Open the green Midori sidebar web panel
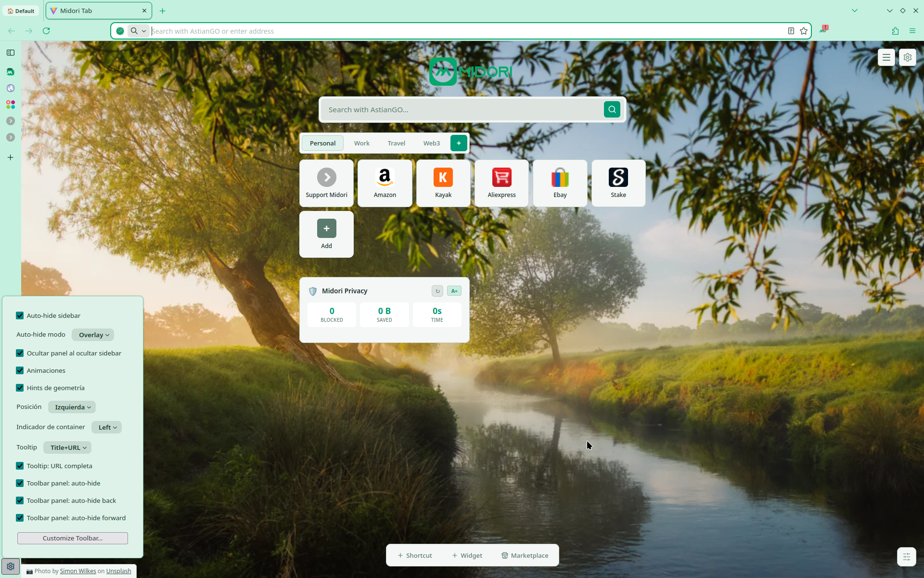Image resolution: width=924 pixels, height=578 pixels. pos(11,72)
